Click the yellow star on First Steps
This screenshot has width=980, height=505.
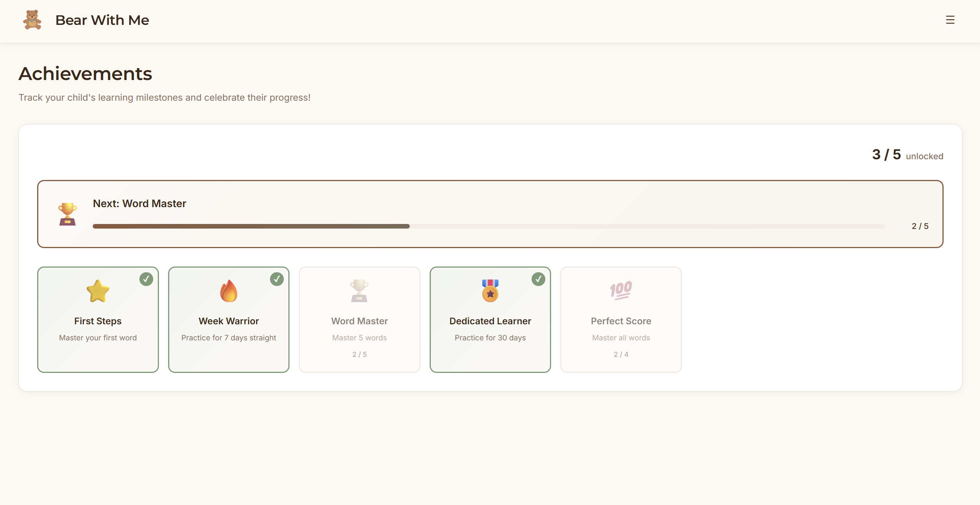coord(98,291)
